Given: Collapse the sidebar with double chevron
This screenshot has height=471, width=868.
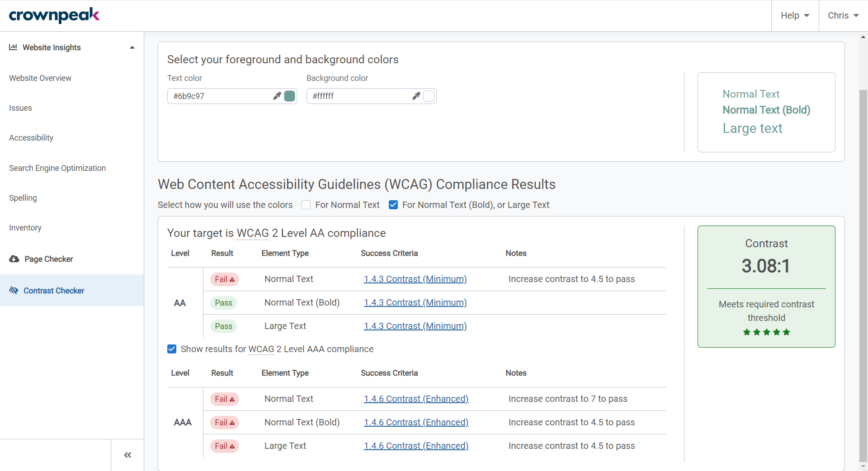Looking at the screenshot, I should (x=127, y=455).
